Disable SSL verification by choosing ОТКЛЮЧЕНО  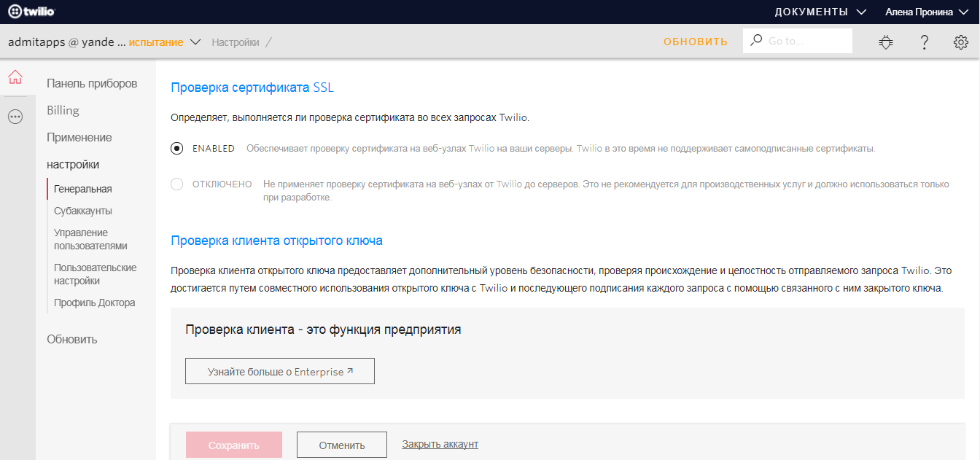[x=176, y=184]
